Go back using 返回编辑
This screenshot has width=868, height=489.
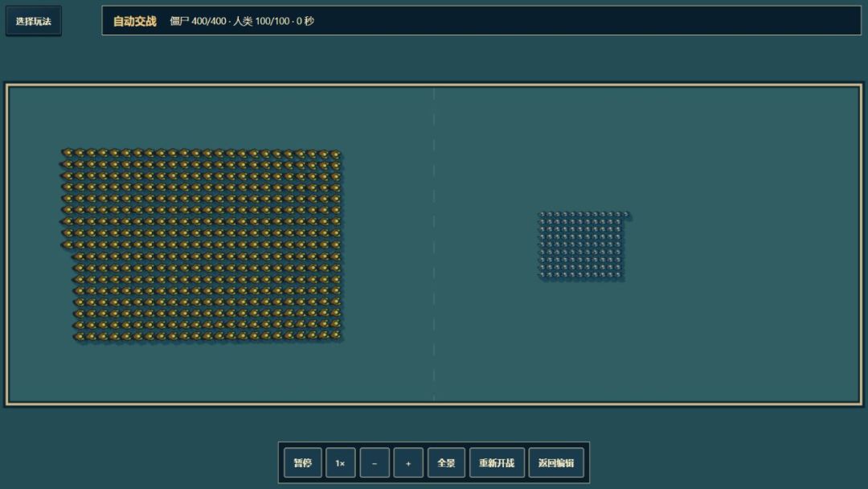point(556,462)
